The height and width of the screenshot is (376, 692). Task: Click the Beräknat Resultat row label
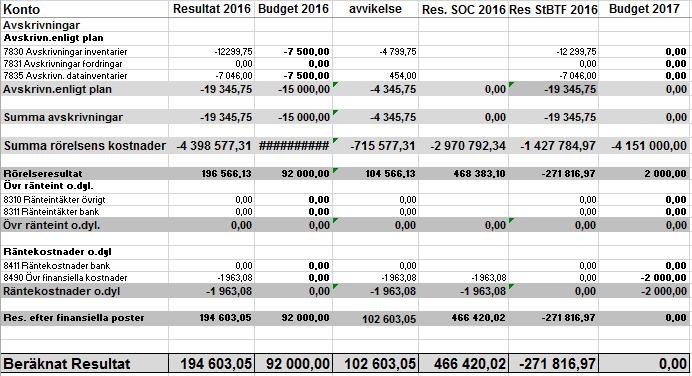click(x=67, y=364)
